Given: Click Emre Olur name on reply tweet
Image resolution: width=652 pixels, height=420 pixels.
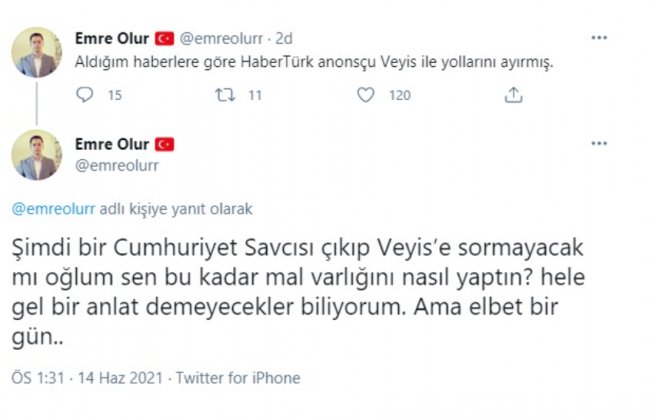Looking at the screenshot, I should (x=112, y=144).
